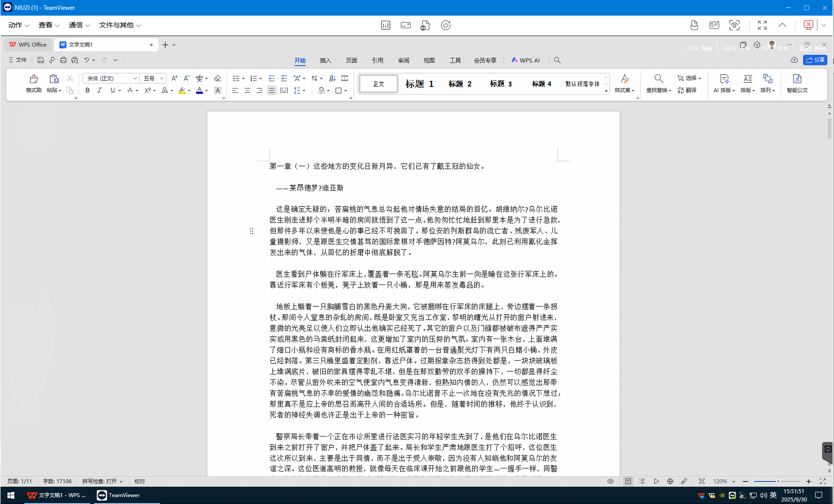Switch to the 插入 ribbon tab
The width and height of the screenshot is (834, 504).
[325, 61]
